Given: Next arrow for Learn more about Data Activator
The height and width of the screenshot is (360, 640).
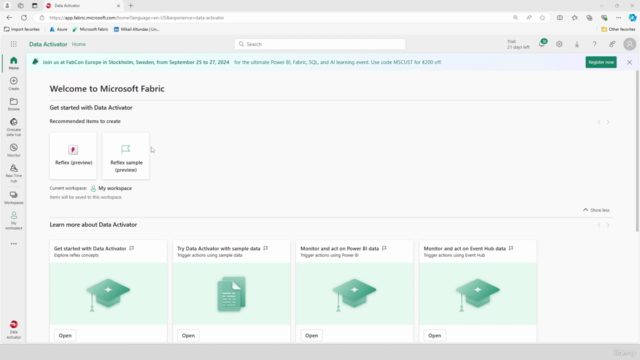Looking at the screenshot, I should (608, 225).
